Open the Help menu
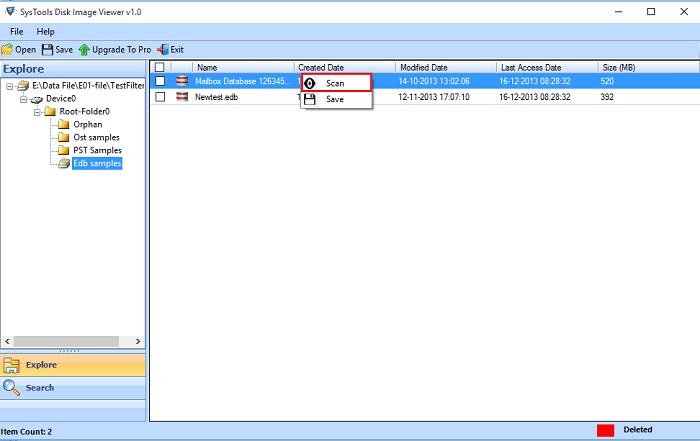 (45, 32)
